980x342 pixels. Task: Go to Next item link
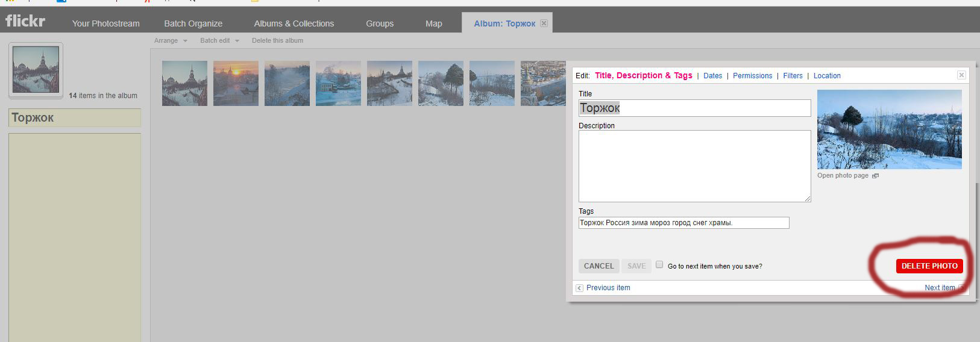click(x=940, y=288)
